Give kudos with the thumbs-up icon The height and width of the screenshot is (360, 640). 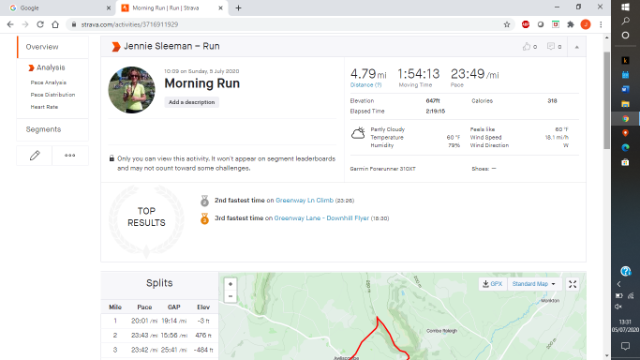pyautogui.click(x=527, y=47)
